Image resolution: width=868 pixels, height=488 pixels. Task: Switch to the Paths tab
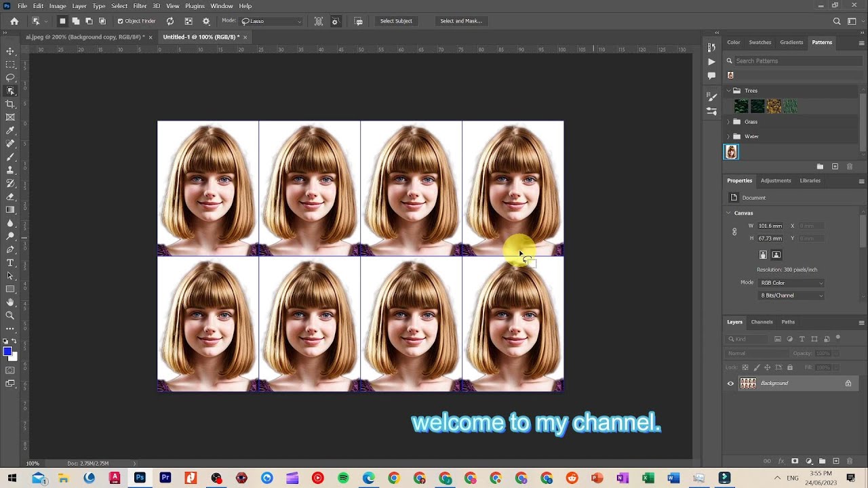[788, 322]
